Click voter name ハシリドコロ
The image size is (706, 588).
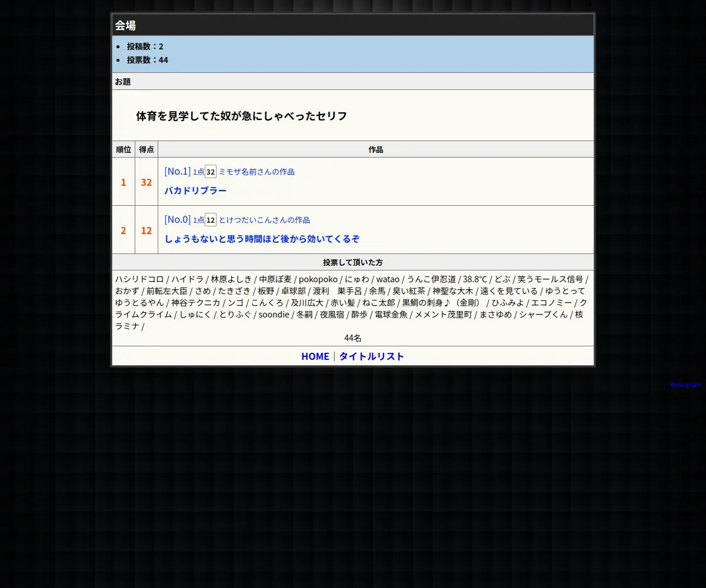pyautogui.click(x=139, y=279)
